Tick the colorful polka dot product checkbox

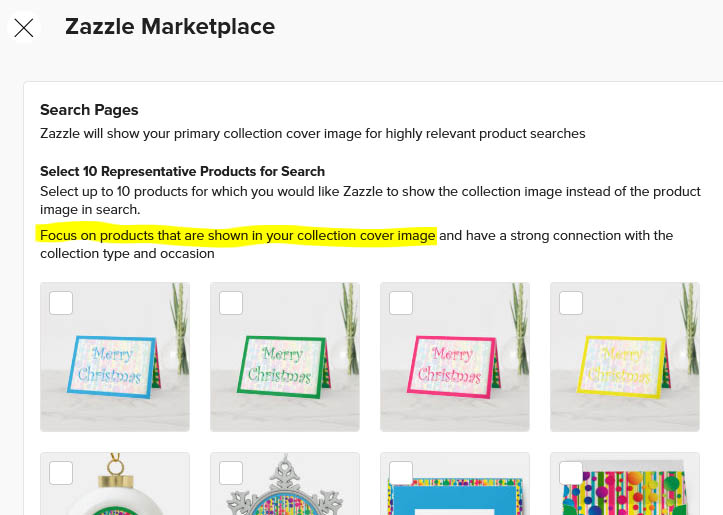(x=571, y=473)
